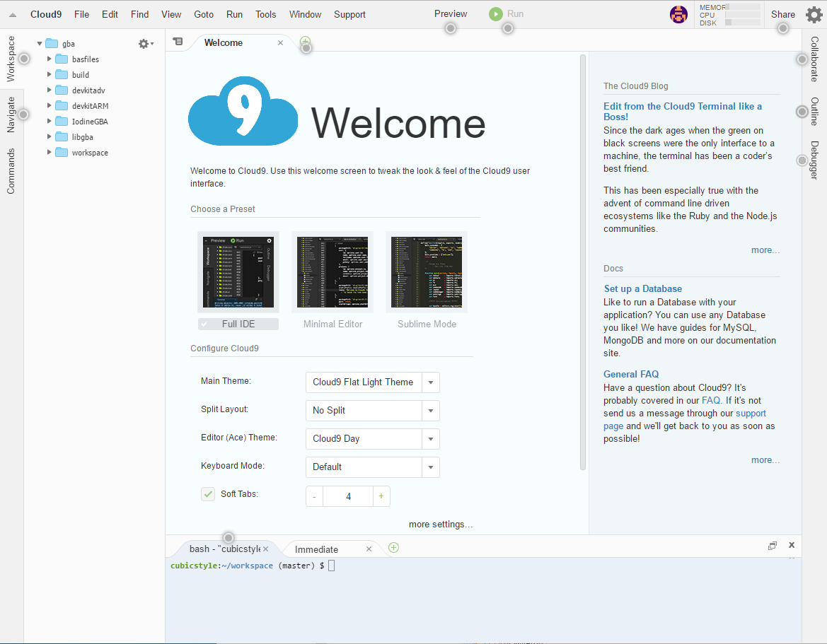Image resolution: width=827 pixels, height=644 pixels.
Task: Open the Goto menu
Action: point(204,14)
